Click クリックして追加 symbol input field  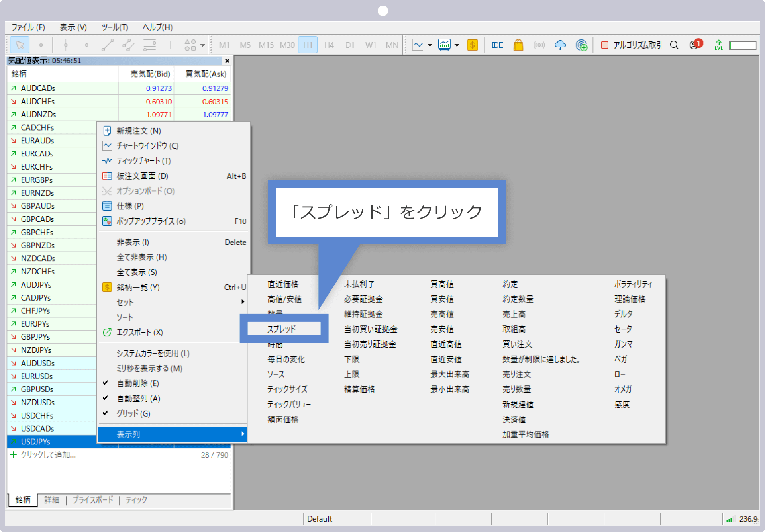[49, 455]
